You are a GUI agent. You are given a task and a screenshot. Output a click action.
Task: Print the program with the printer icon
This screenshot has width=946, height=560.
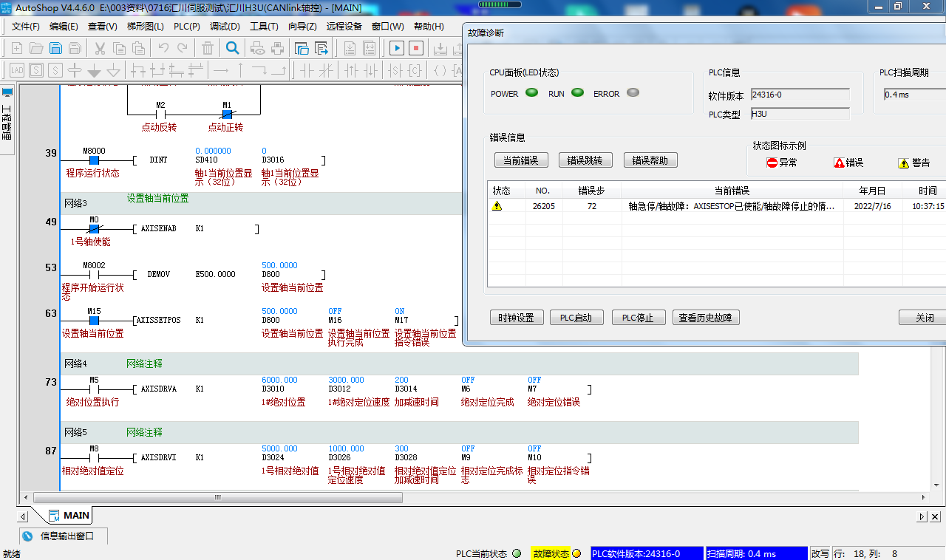tap(277, 49)
